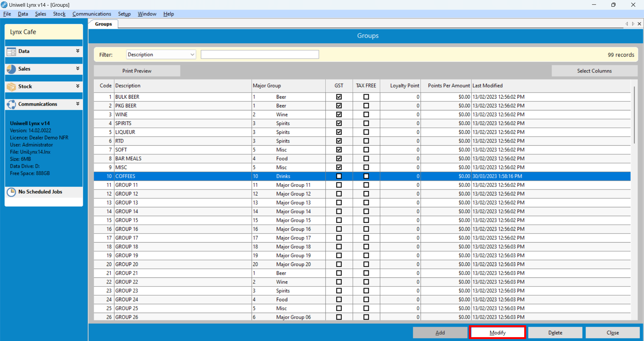Uncheck GST for BULK BEER

click(339, 97)
